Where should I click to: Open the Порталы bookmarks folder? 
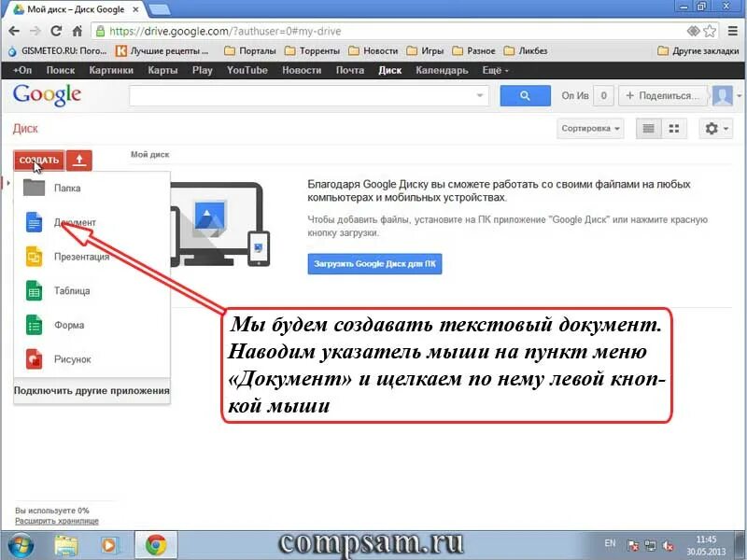(250, 51)
